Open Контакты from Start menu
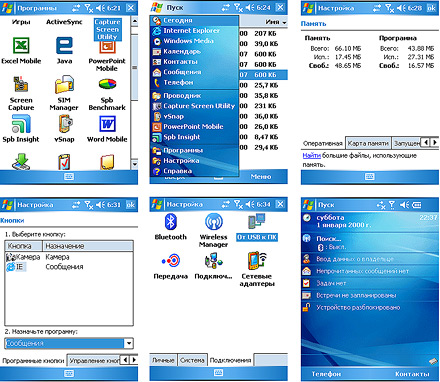 (x=195, y=62)
